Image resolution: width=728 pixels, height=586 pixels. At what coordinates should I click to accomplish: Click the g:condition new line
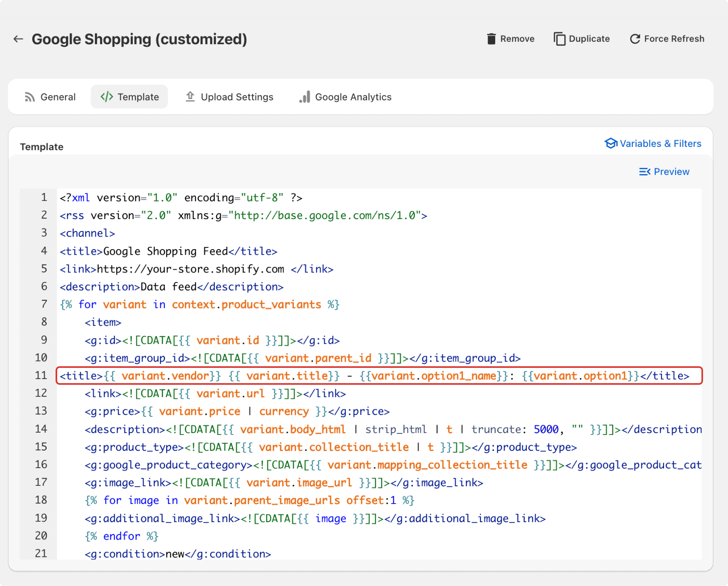click(178, 554)
